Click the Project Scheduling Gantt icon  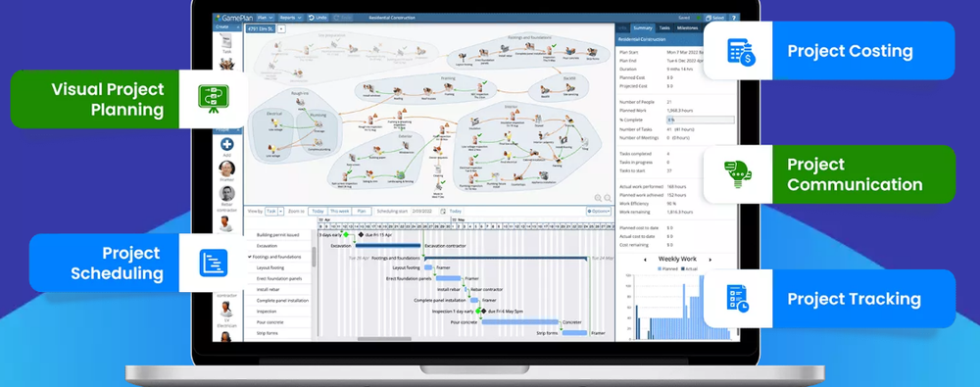coord(213,263)
